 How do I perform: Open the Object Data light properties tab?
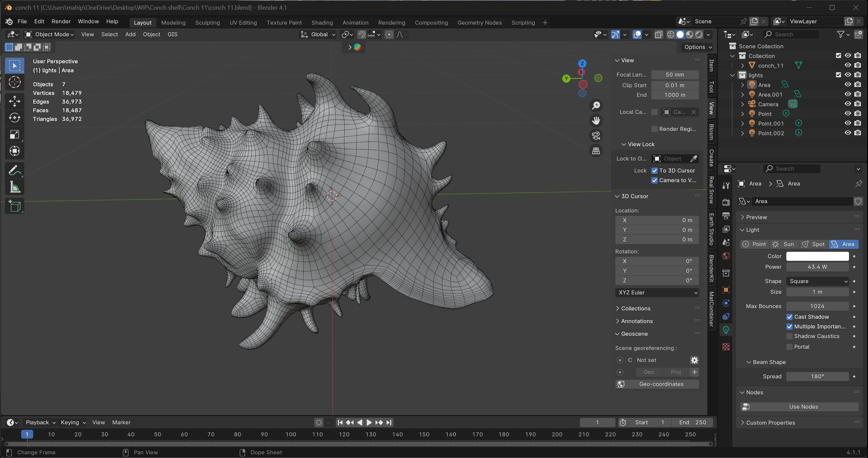[726, 330]
